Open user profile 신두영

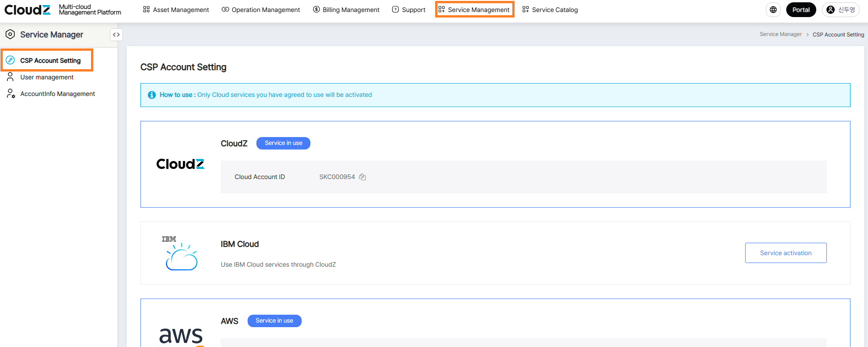(x=841, y=10)
